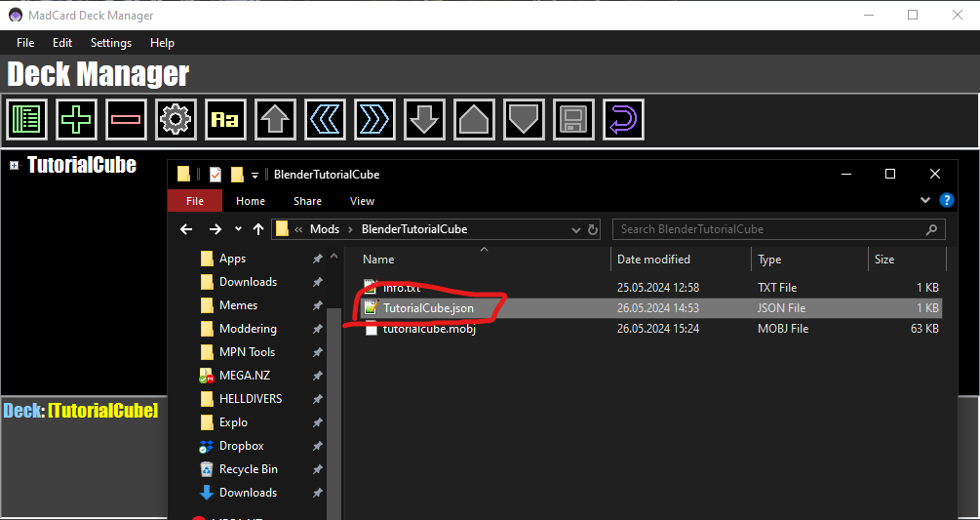Sort by Name column header
Image resolution: width=980 pixels, height=520 pixels.
[378, 260]
